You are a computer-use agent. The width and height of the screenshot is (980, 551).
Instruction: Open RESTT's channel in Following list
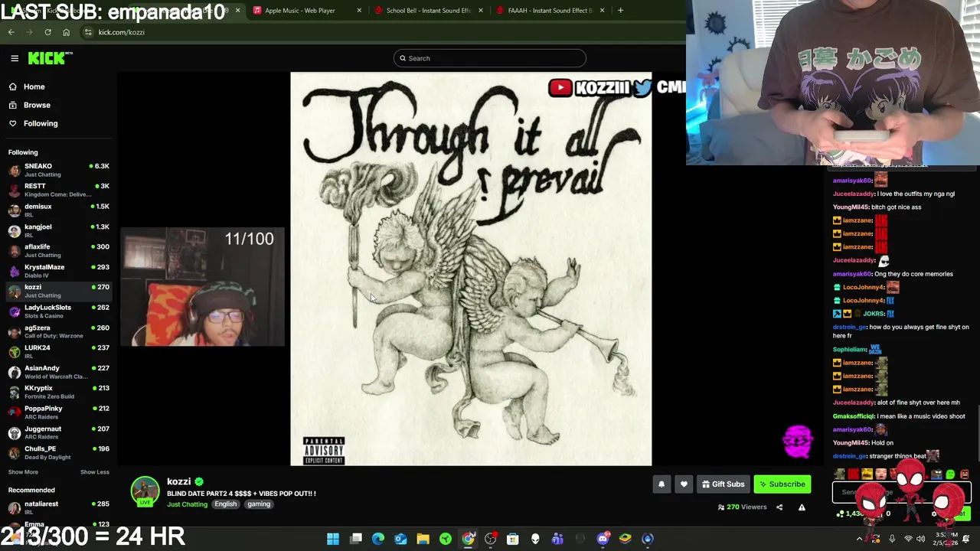(59, 190)
